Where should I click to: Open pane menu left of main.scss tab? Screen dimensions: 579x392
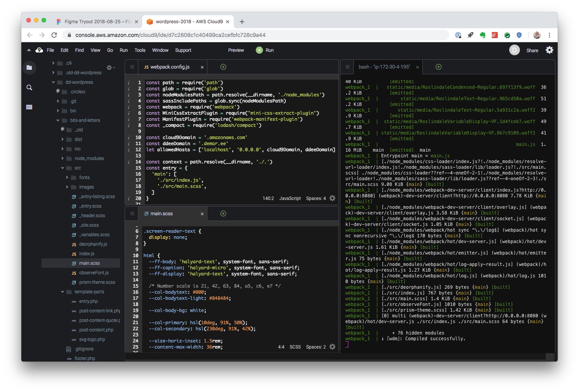(132, 213)
